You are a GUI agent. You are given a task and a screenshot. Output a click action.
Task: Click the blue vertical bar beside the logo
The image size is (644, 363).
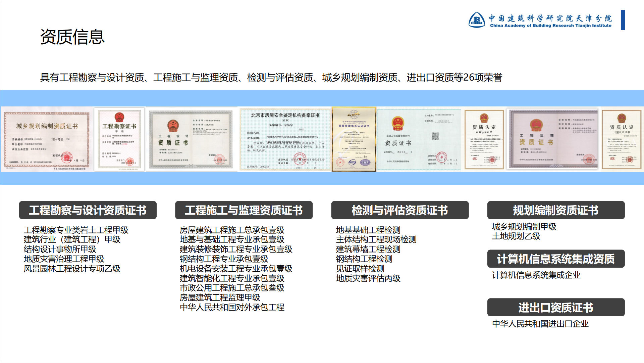(623, 20)
